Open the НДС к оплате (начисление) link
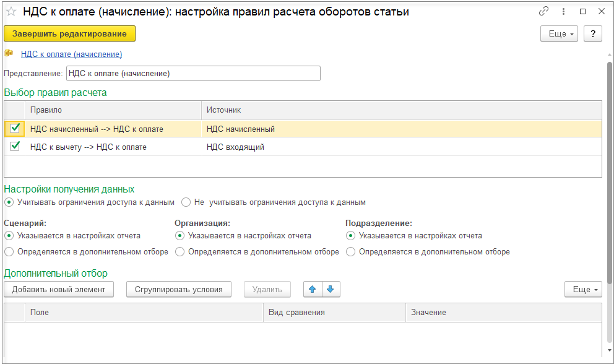 (x=71, y=54)
